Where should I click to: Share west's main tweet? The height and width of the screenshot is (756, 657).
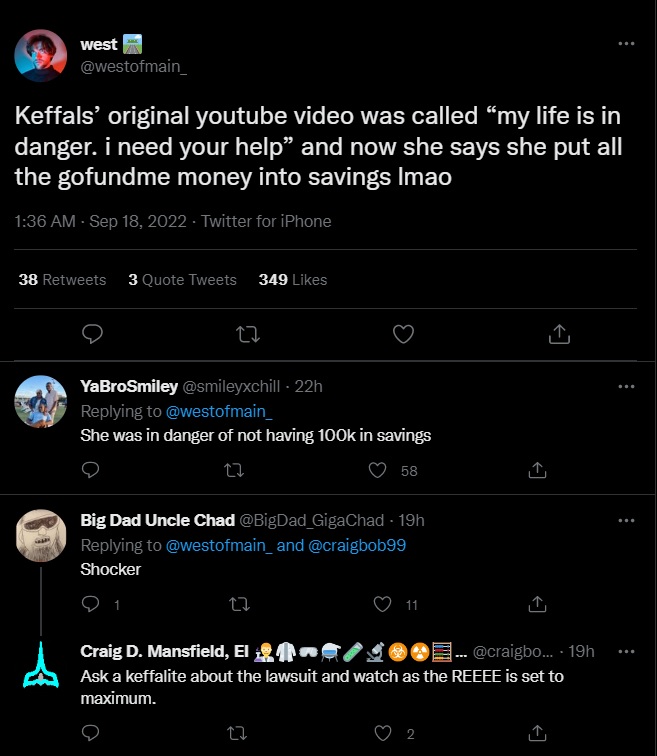pyautogui.click(x=560, y=333)
